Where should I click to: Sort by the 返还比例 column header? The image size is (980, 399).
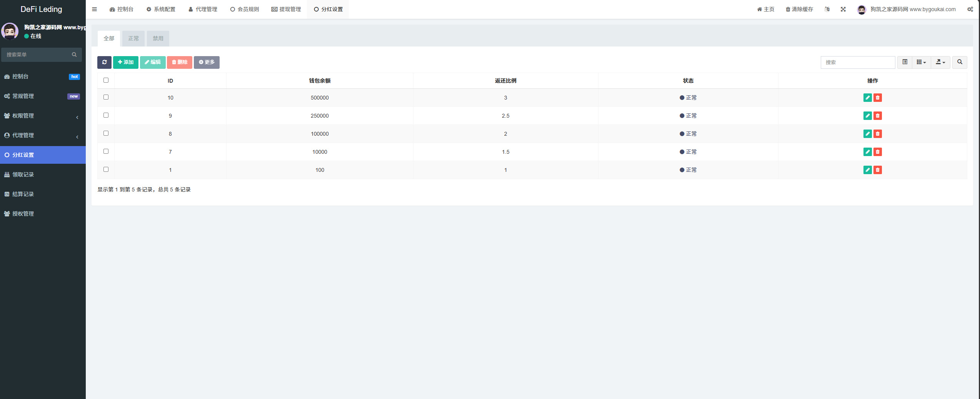pyautogui.click(x=505, y=81)
